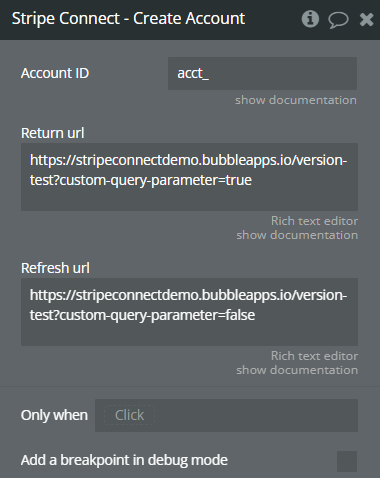Screen dimensions: 380x478
Task: Enable the breakpoint in debug mode checkbox
Action: tap(347, 461)
